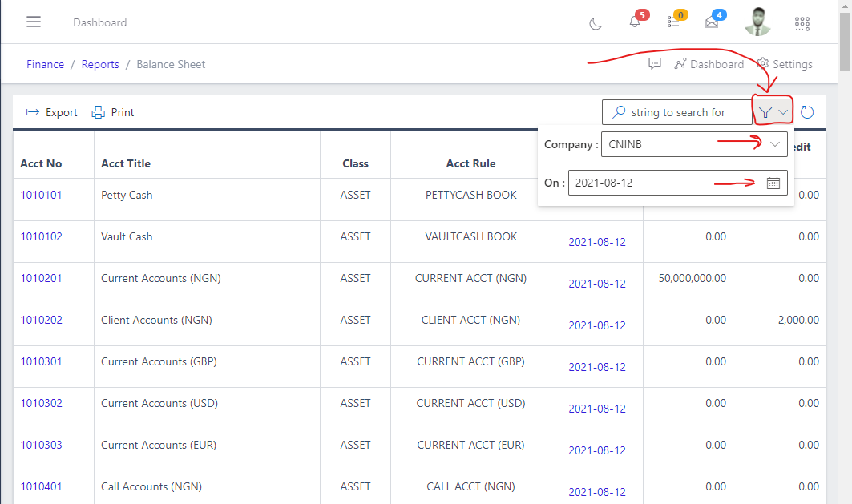Open account 1010202 link
This screenshot has height=504, width=852.
click(x=42, y=320)
